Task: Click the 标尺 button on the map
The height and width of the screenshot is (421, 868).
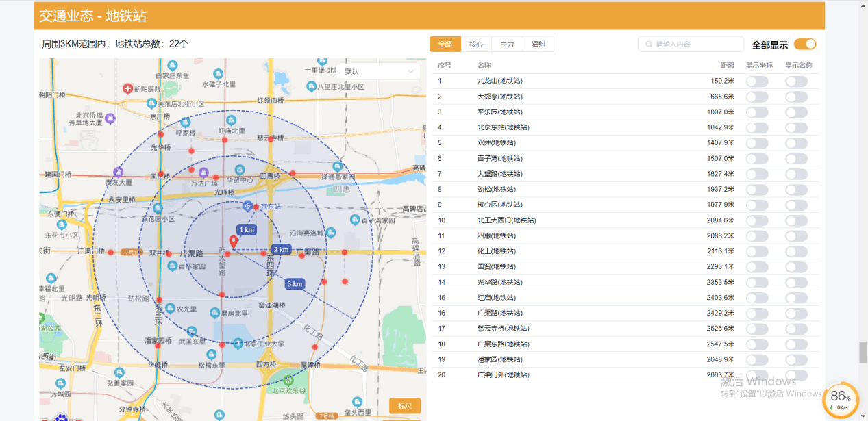Action: coord(406,405)
